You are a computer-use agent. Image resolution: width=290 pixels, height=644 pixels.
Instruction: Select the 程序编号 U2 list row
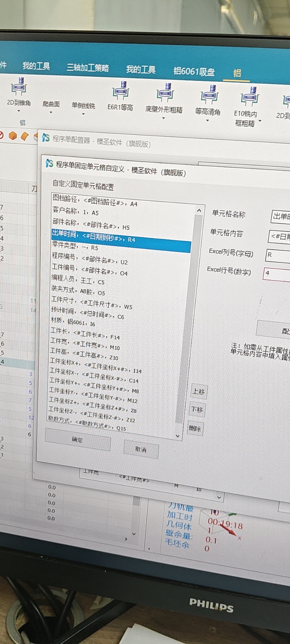(90, 259)
